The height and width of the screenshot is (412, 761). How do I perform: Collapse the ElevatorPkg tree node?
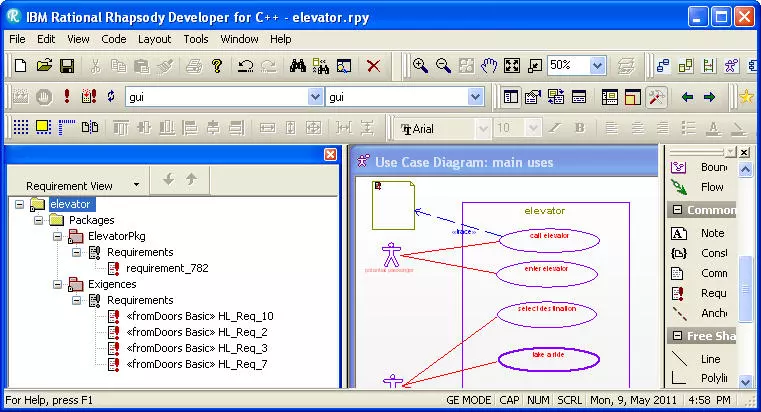[x=57, y=236]
